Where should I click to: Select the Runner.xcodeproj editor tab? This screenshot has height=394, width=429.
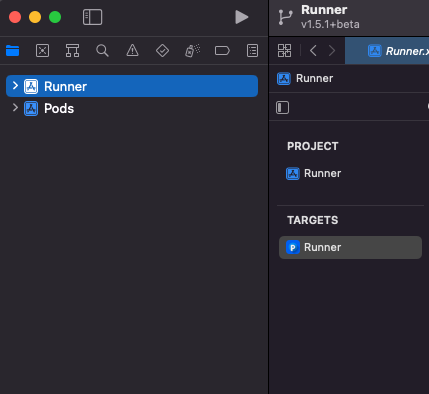click(x=387, y=51)
